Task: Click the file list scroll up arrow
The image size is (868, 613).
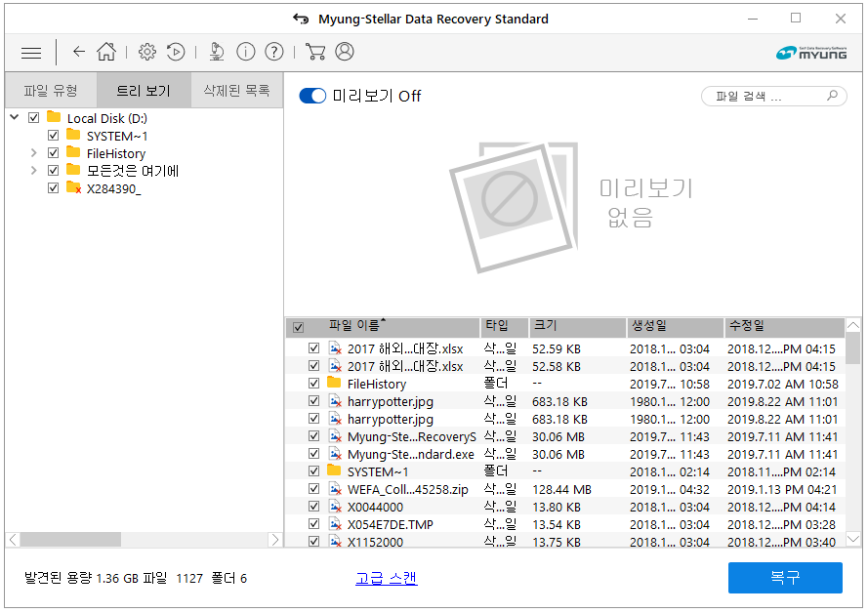Action: [853, 325]
